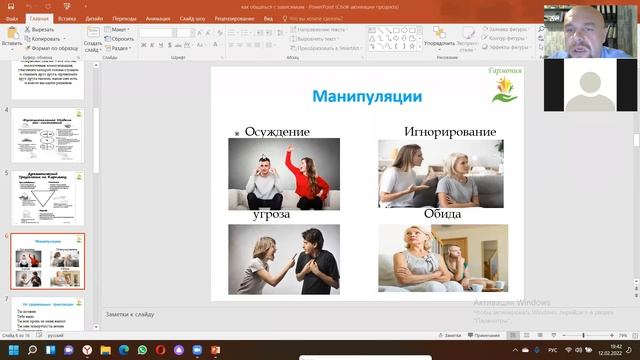This screenshot has height=360, width=640.
Task: Open File Explorer from the taskbar
Action: click(x=105, y=350)
